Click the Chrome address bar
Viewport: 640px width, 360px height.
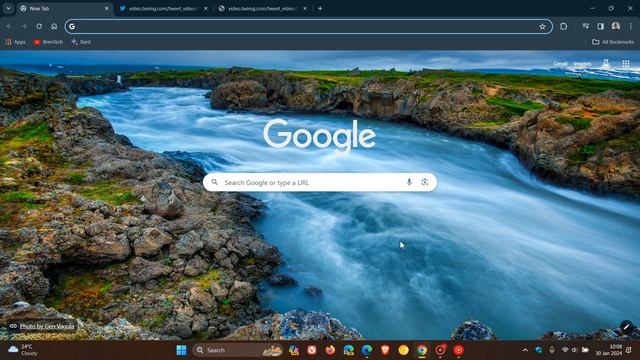coord(308,27)
